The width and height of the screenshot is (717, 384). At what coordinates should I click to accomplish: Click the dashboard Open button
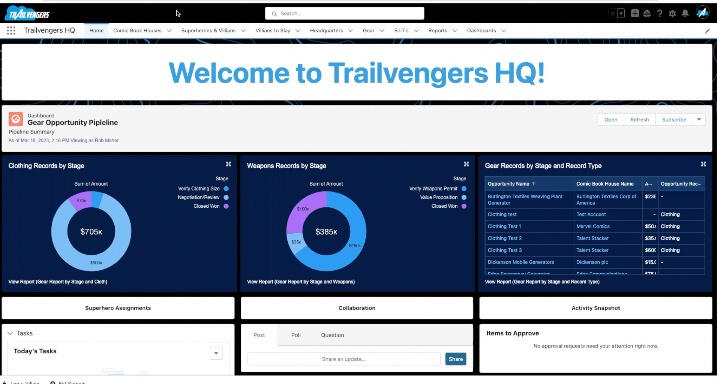611,120
